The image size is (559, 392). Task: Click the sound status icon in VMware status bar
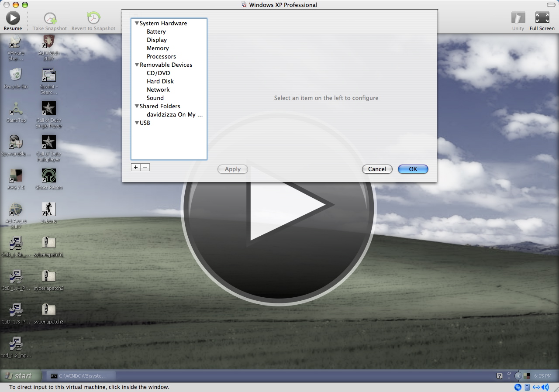pyautogui.click(x=545, y=387)
